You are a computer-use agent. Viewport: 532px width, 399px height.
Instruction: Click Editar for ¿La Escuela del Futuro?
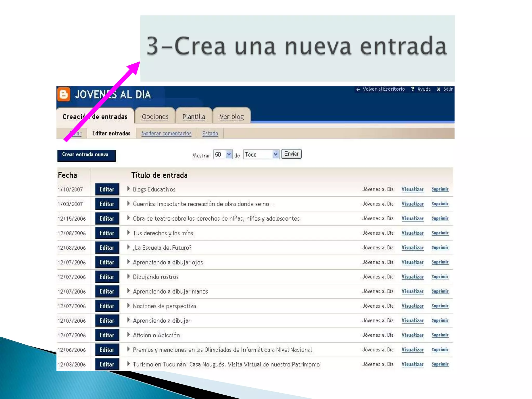tap(107, 248)
